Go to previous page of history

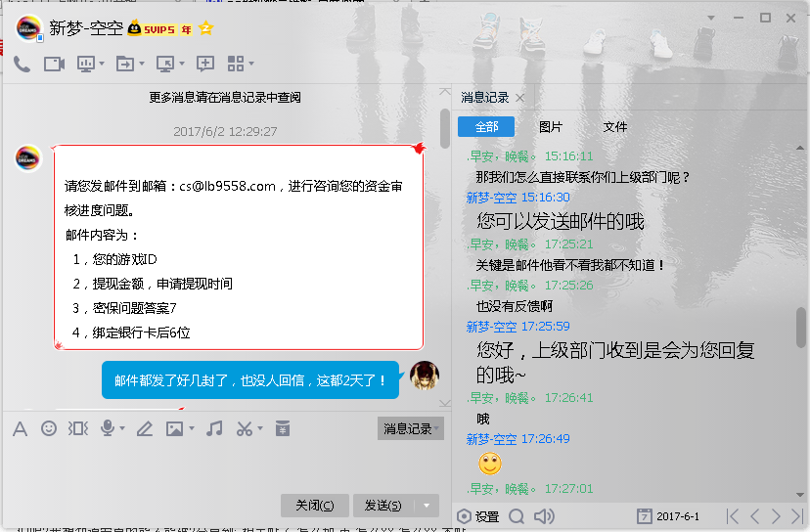[754, 516]
